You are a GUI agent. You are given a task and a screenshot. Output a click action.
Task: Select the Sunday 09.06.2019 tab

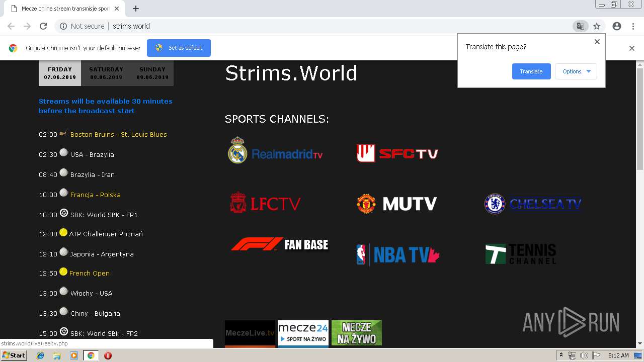click(x=152, y=73)
